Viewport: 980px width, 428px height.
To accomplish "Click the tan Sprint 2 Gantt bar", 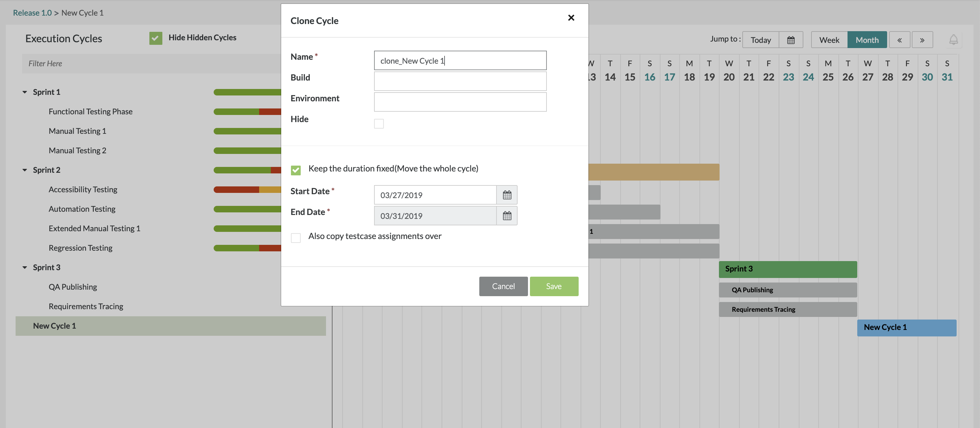I will (x=654, y=172).
